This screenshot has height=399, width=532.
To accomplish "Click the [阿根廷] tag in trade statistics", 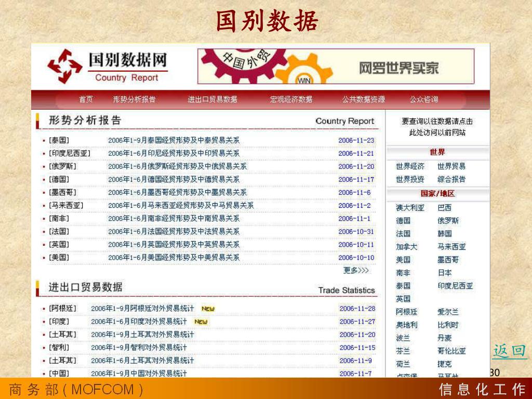I will tap(62, 309).
